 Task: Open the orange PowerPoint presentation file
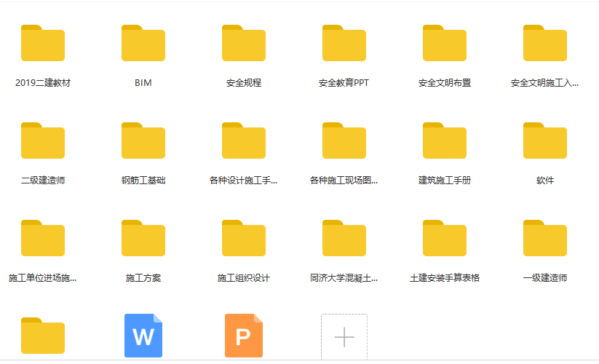244,336
